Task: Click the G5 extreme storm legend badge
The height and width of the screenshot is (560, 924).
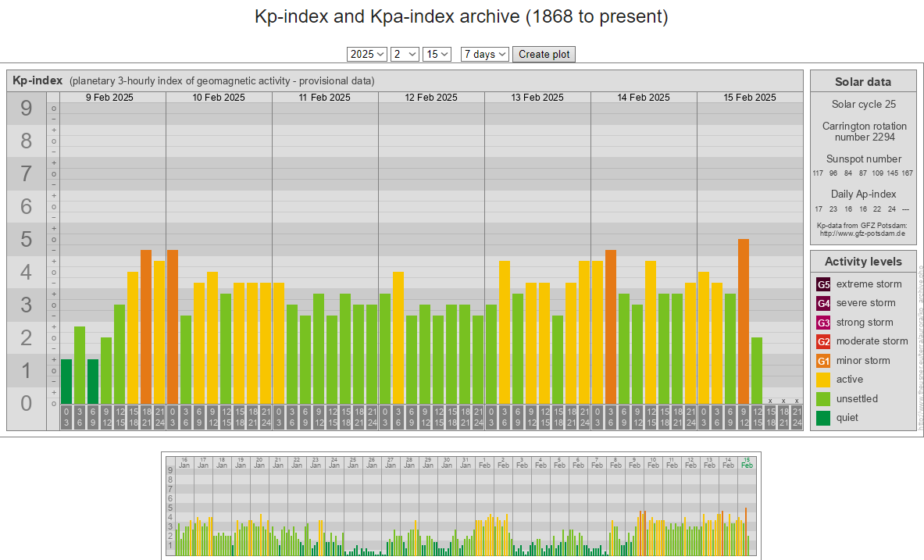Action: (823, 284)
